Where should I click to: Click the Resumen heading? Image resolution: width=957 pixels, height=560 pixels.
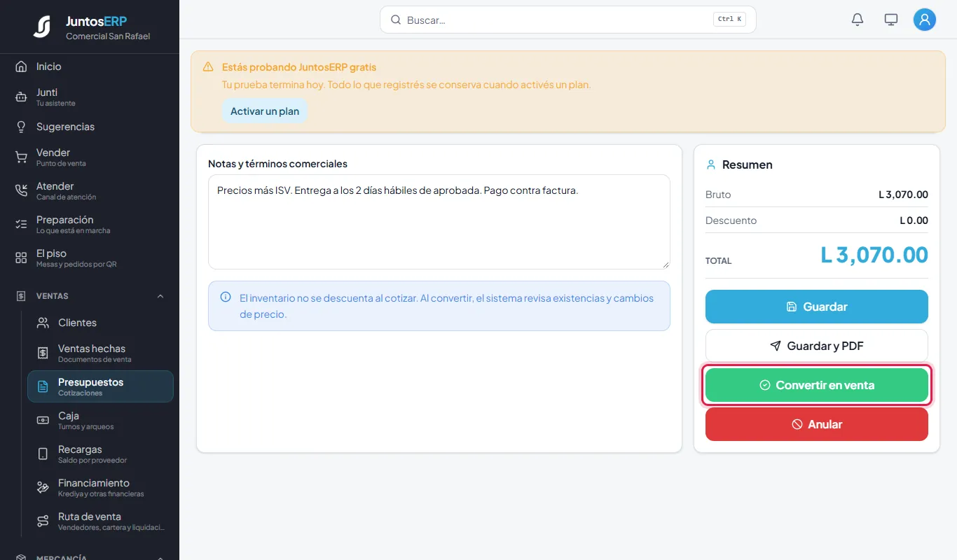(x=748, y=164)
